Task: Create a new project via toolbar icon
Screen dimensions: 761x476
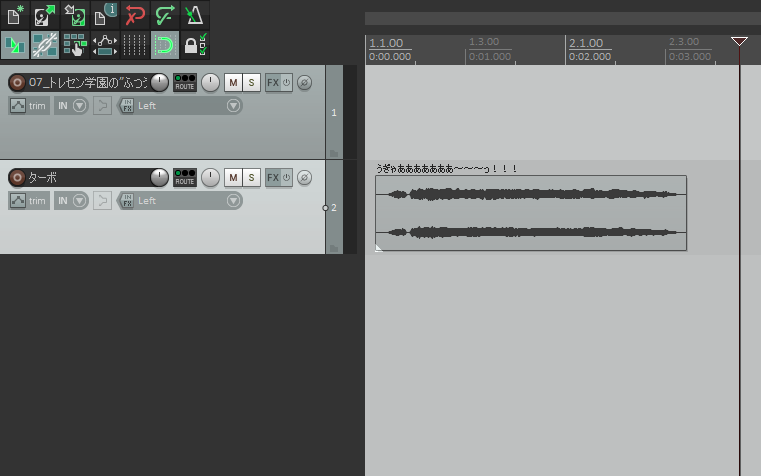Action: tap(15, 15)
